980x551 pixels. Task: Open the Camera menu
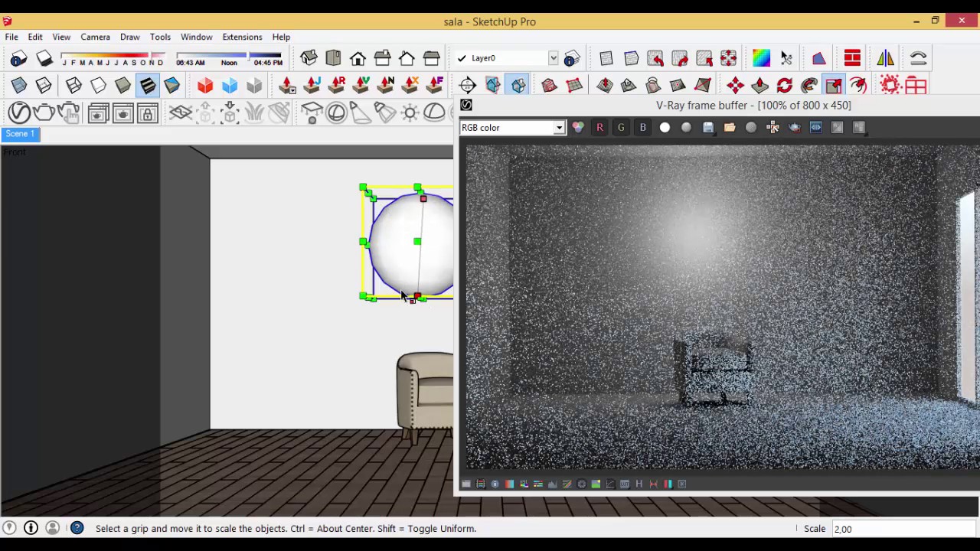click(95, 37)
